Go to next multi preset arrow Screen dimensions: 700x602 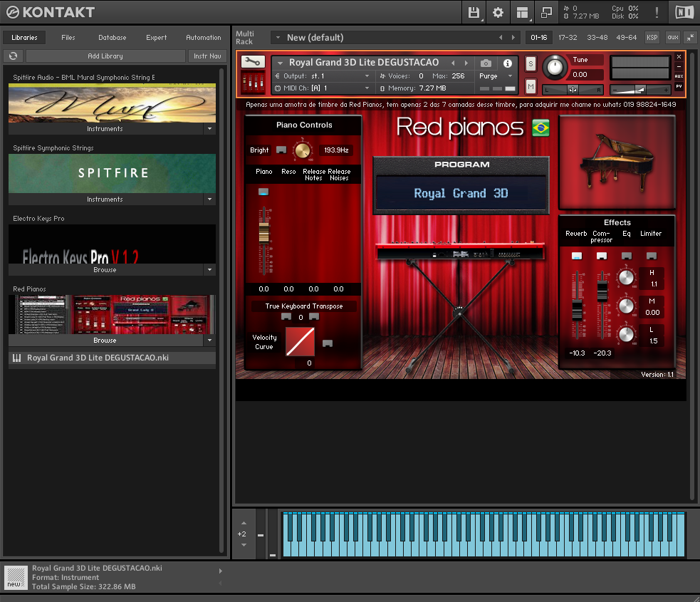513,38
